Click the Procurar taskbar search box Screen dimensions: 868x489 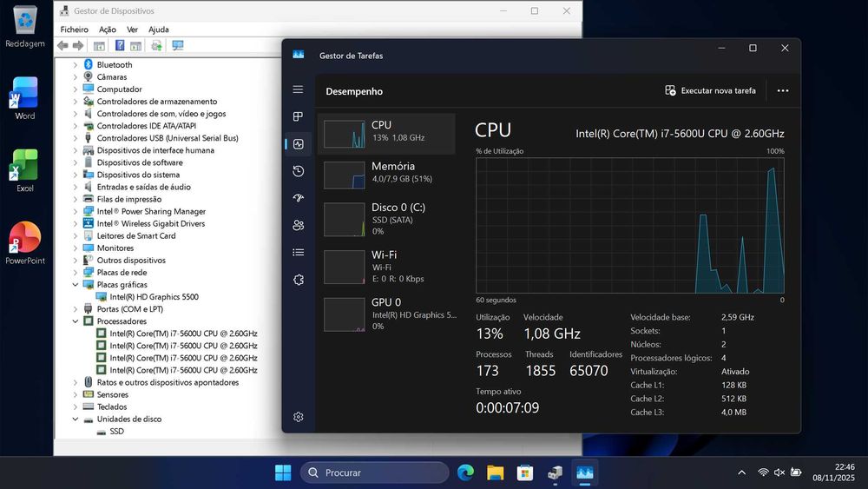click(x=375, y=472)
